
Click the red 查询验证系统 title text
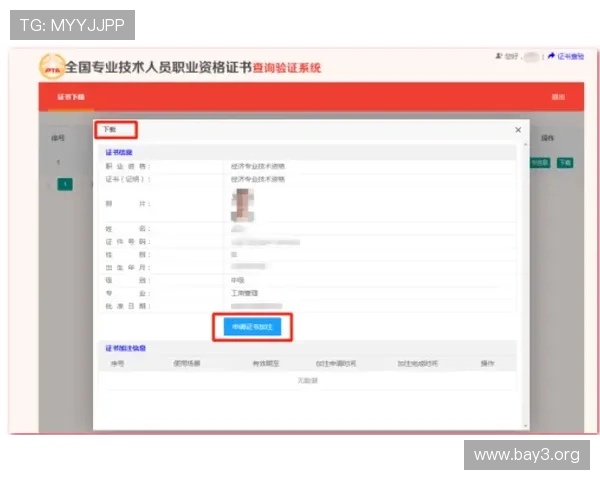tap(287, 68)
